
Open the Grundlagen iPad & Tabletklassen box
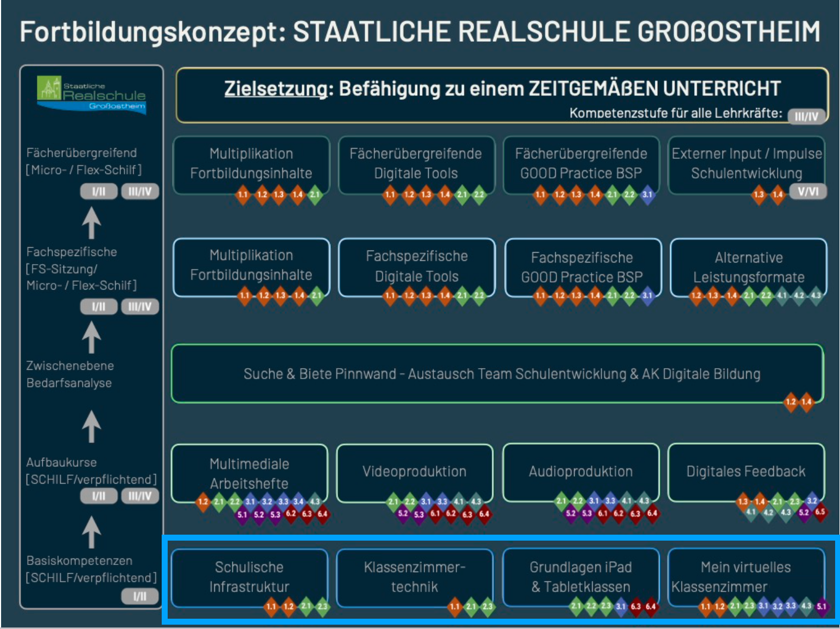click(581, 576)
